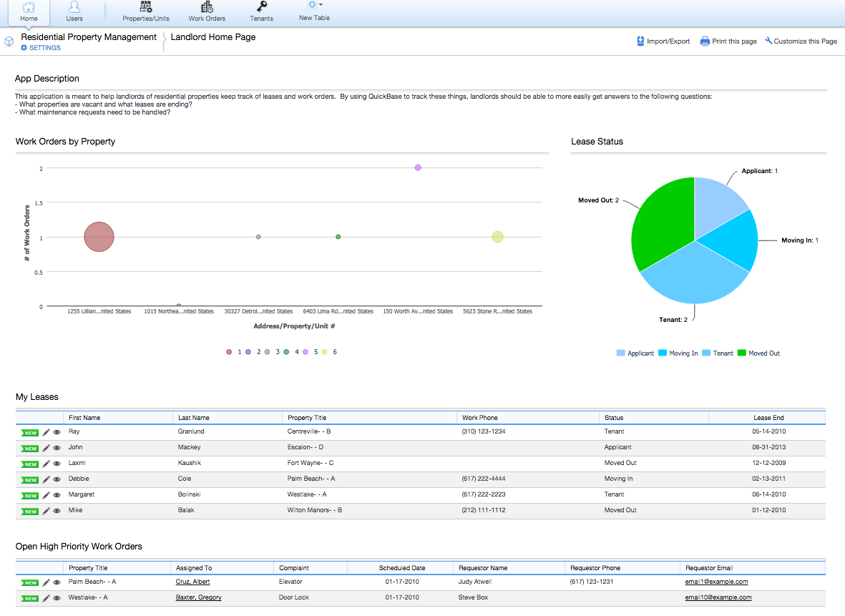Edit Ray Granlund lease with pencil icon
Image resolution: width=845 pixels, height=616 pixels.
[x=47, y=432]
